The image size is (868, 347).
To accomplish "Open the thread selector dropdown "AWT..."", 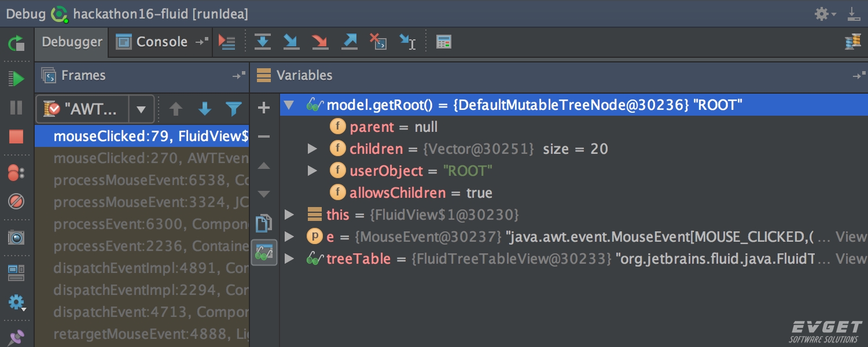I will pos(95,109).
